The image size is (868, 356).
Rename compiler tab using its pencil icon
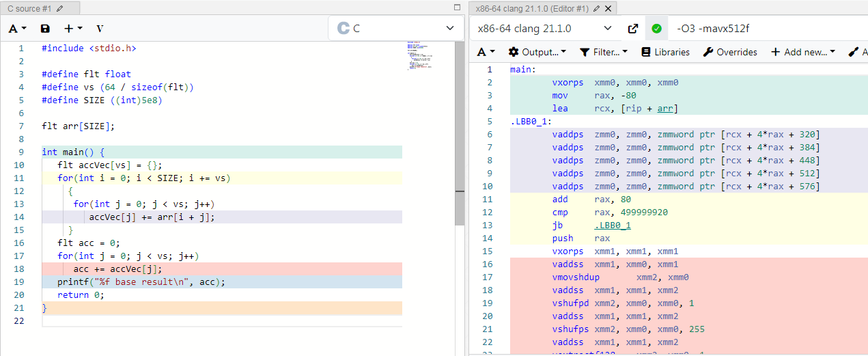597,8
